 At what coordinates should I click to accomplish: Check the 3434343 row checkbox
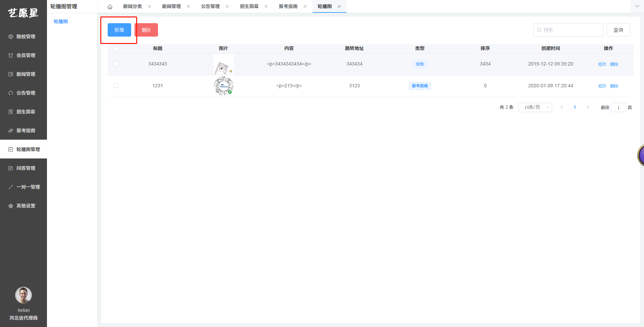coord(116,64)
